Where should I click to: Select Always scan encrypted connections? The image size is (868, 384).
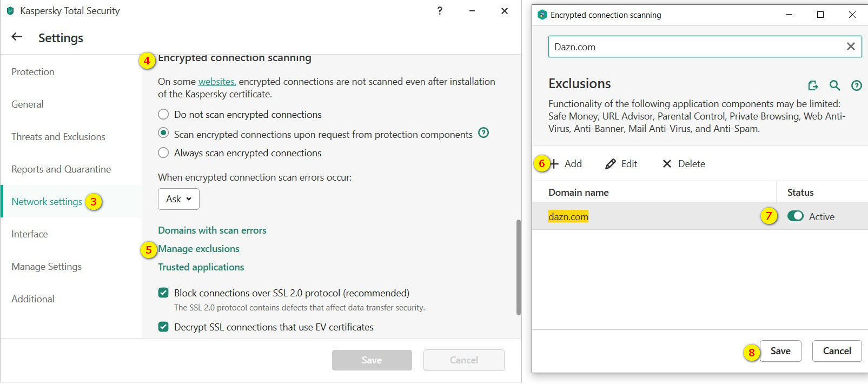pos(163,153)
